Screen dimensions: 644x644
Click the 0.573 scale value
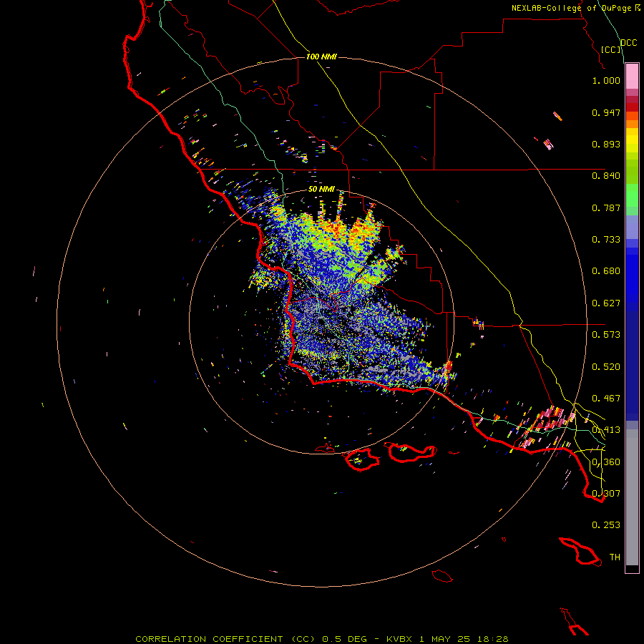[x=606, y=335]
